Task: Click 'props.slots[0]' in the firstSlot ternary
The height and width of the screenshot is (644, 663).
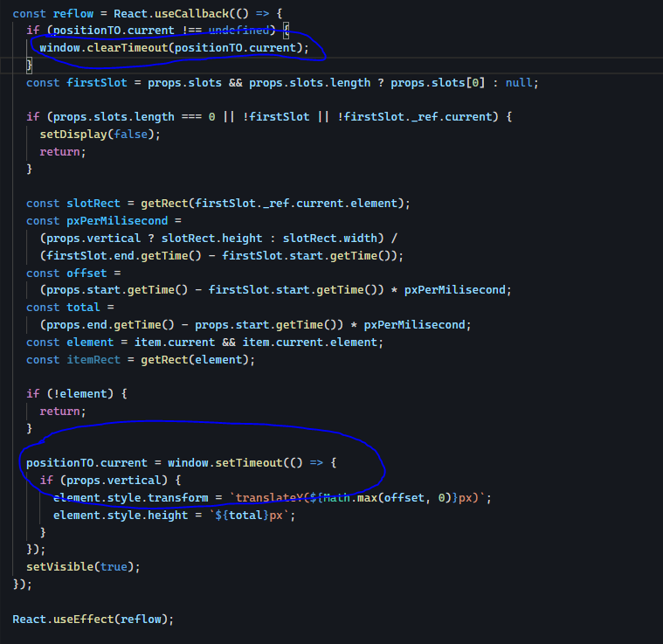Action: coord(438,82)
